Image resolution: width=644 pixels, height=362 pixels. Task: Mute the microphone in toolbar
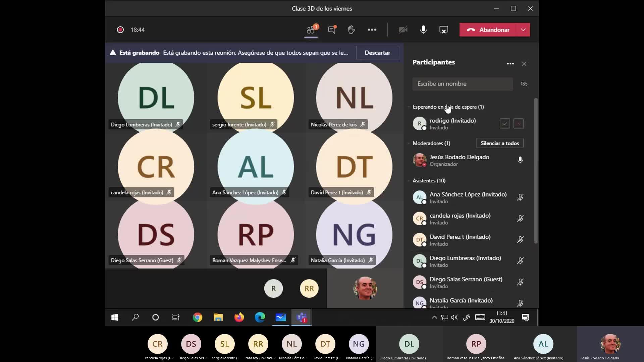(423, 30)
